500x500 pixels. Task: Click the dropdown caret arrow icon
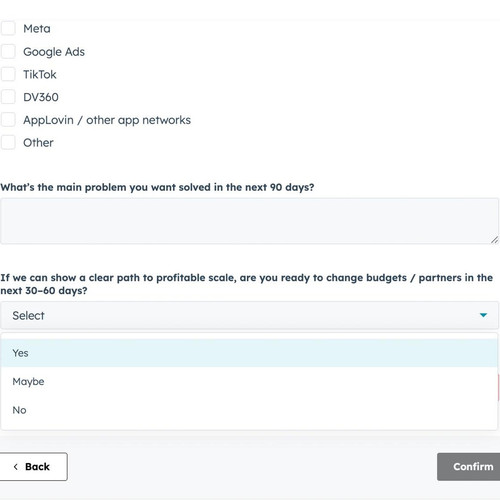coord(483,315)
